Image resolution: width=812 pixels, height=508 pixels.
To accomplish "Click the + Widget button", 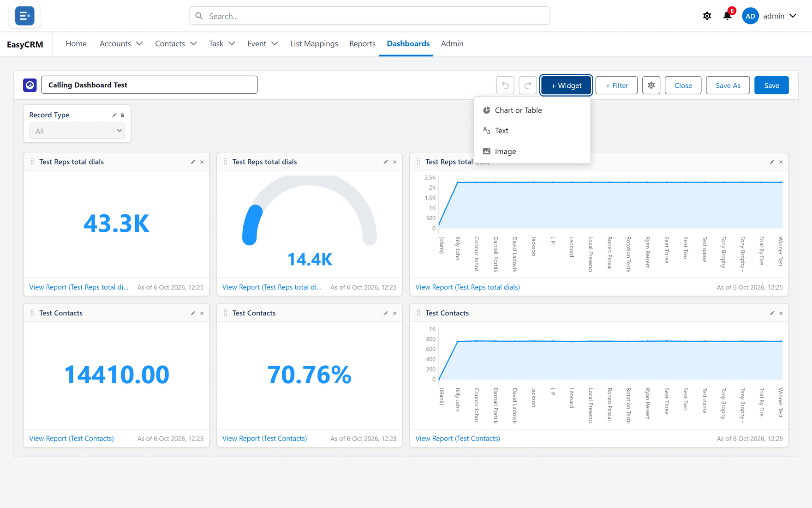I will (566, 85).
